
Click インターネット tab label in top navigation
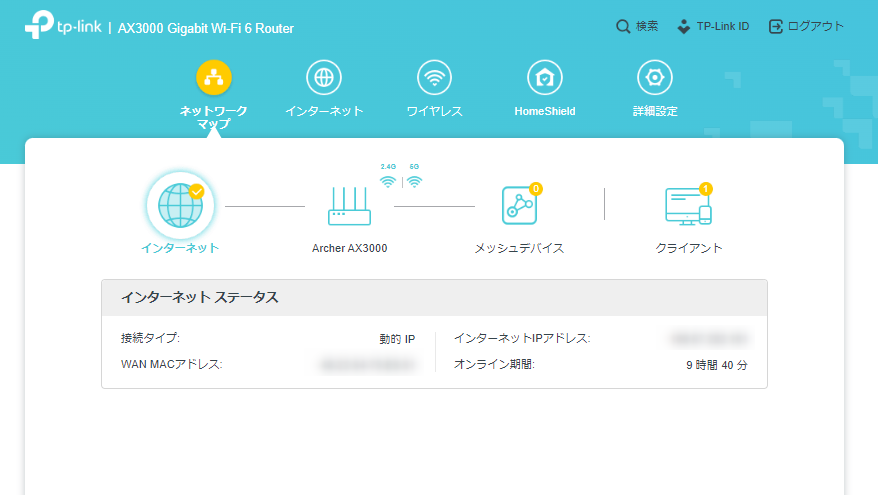[x=324, y=111]
